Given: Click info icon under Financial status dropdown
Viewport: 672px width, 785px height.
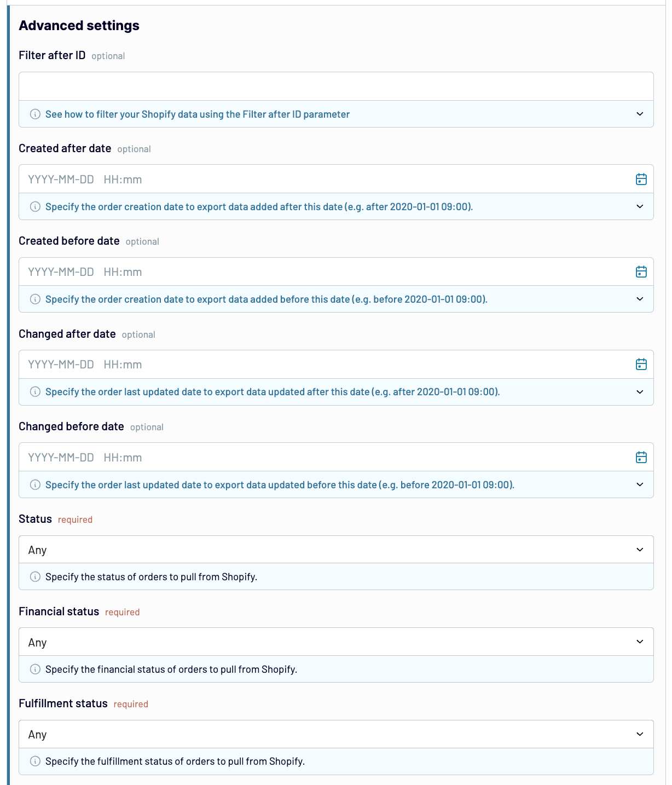Looking at the screenshot, I should [x=35, y=669].
